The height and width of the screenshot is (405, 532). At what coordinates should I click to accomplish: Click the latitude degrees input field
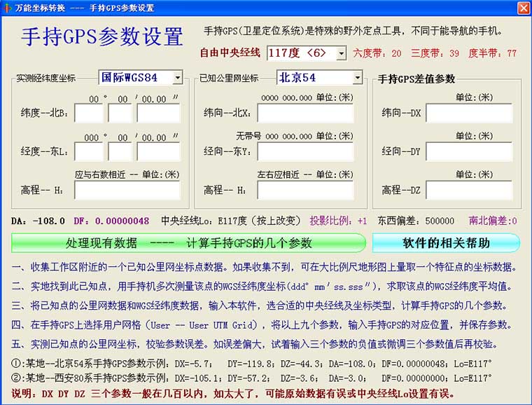[x=89, y=113]
